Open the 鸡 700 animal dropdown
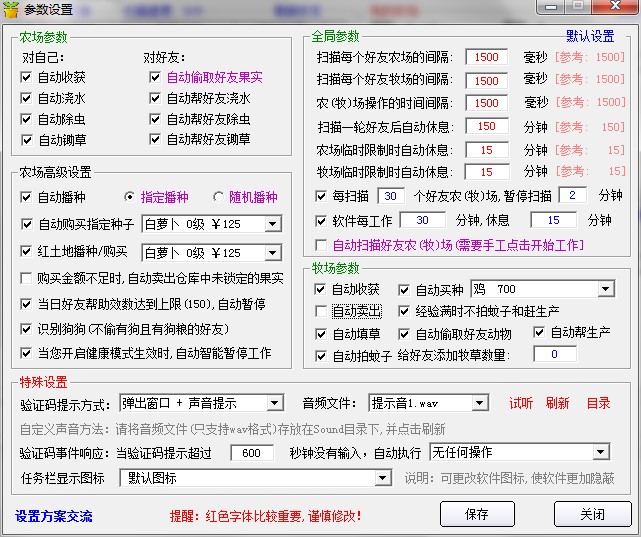Image resolution: width=641 pixels, height=537 pixels. (606, 289)
